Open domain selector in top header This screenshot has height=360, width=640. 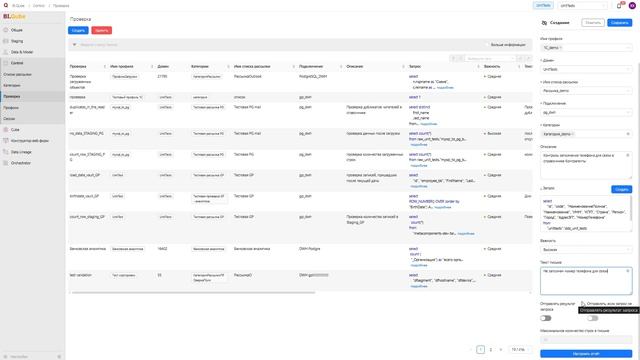[x=582, y=6]
